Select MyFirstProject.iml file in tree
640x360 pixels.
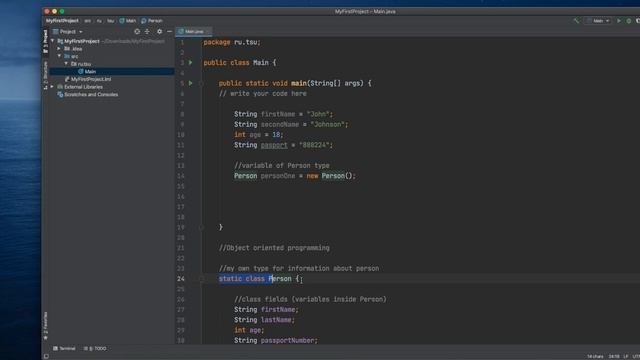click(91, 79)
